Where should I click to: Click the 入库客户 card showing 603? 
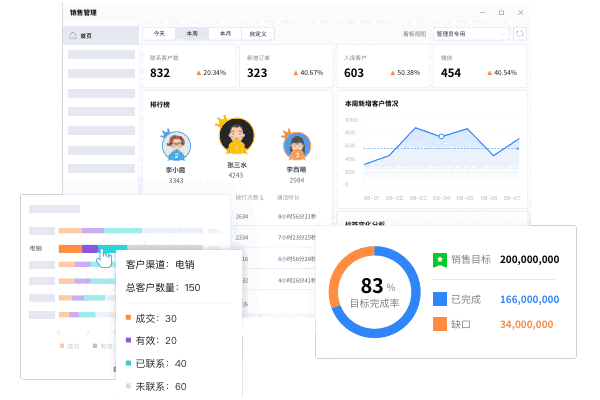[383, 66]
